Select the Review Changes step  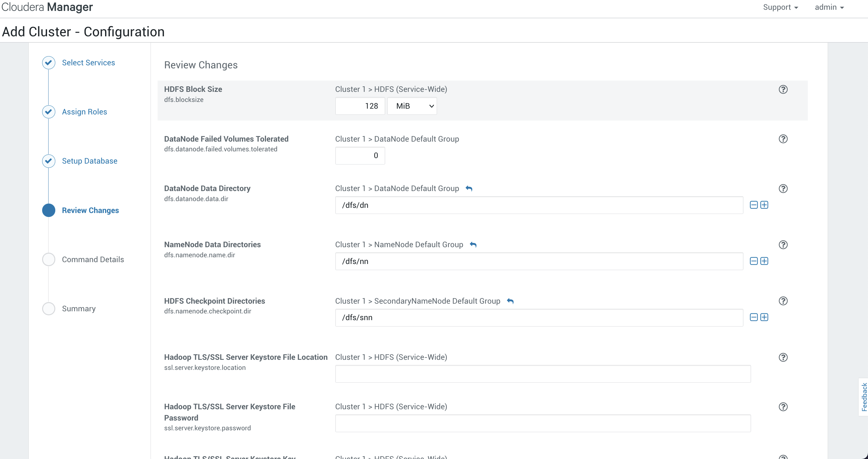[x=90, y=211]
